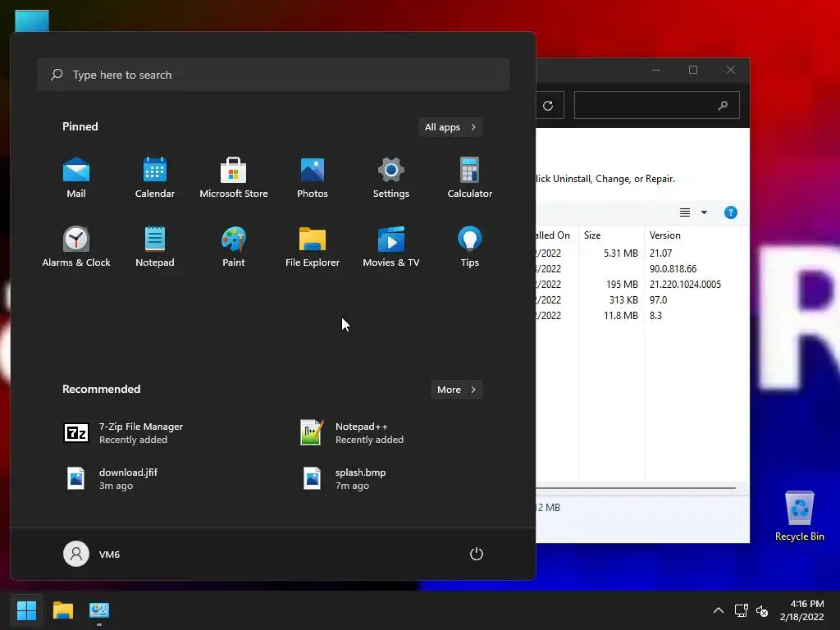Show hidden system tray icons
840x630 pixels.
point(719,610)
